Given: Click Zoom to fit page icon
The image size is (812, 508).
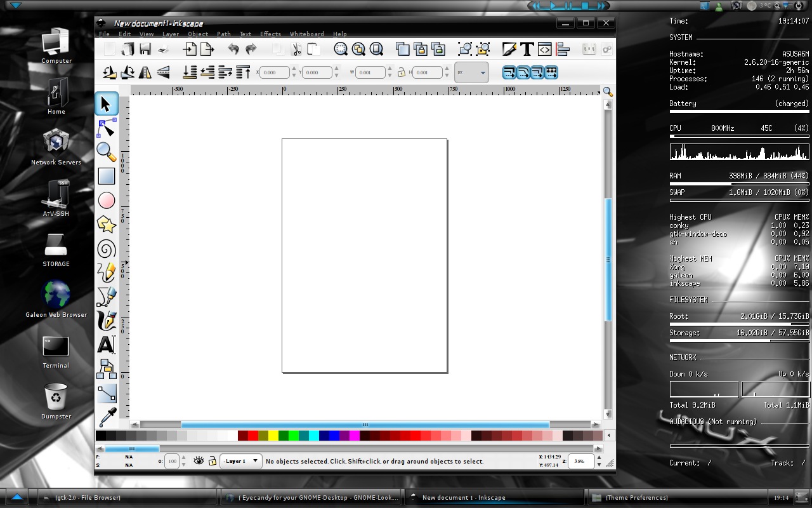Looking at the screenshot, I should point(376,49).
